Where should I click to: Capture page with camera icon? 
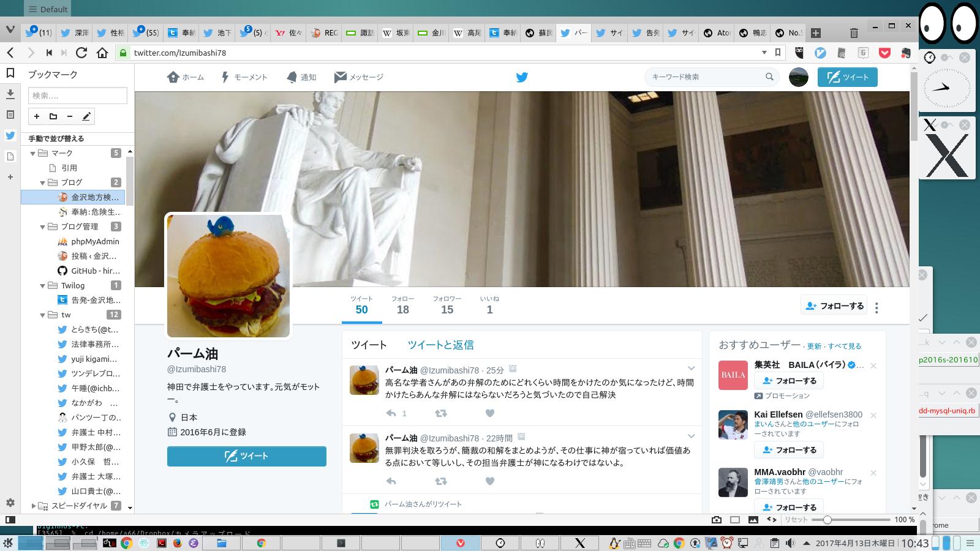[x=717, y=520]
